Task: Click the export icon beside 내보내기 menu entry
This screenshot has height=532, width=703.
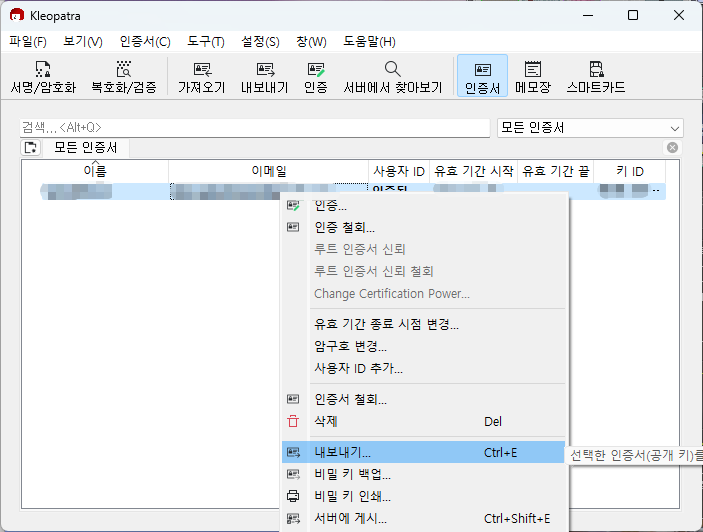Action: (293, 452)
